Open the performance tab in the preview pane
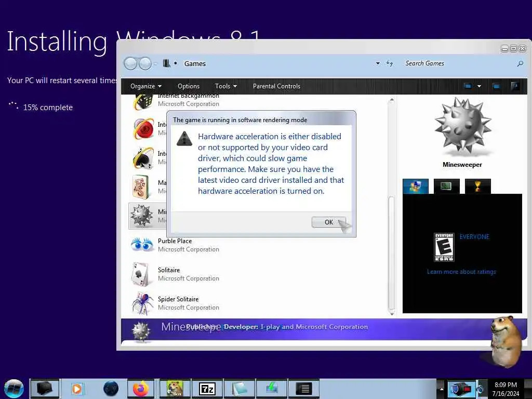 (x=446, y=187)
